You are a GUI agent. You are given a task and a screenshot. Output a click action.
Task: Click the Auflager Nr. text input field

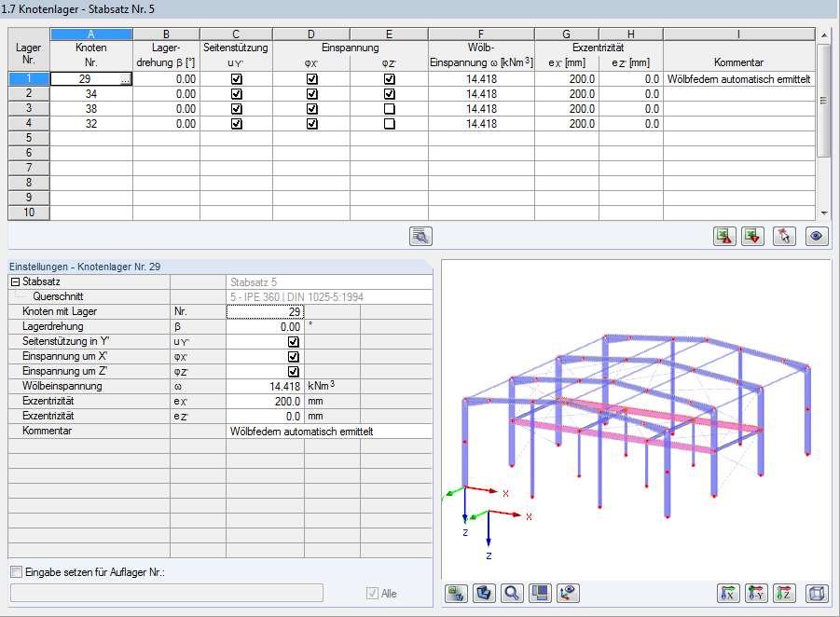pos(167,593)
